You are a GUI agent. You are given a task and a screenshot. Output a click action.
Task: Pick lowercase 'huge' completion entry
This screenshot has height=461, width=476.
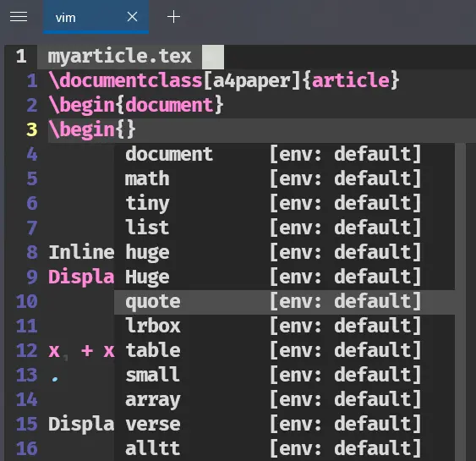click(284, 253)
